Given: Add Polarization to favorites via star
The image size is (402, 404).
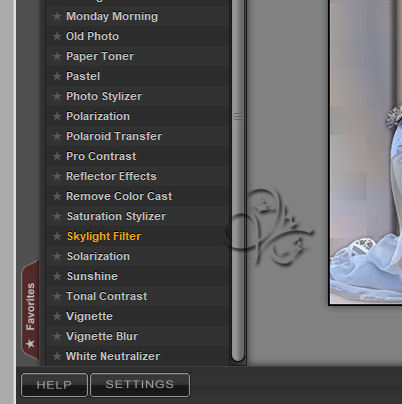Looking at the screenshot, I should pos(57,116).
